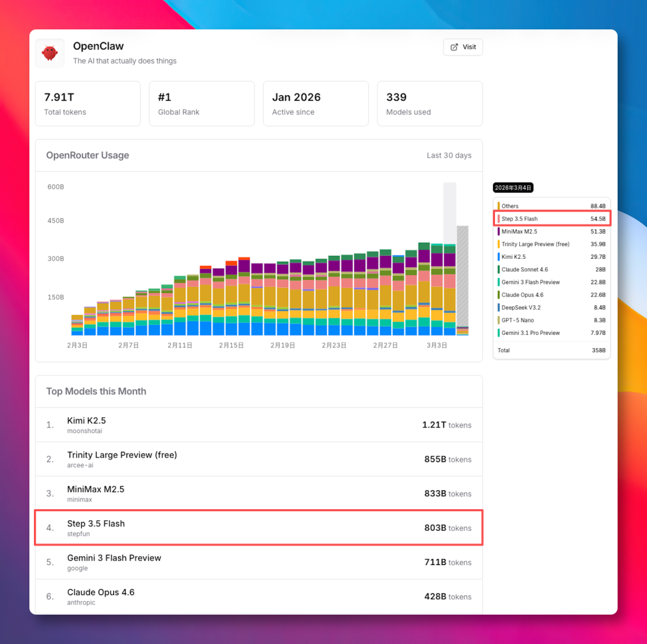Click the Last 30 days label
The image size is (647, 644).
(449, 156)
